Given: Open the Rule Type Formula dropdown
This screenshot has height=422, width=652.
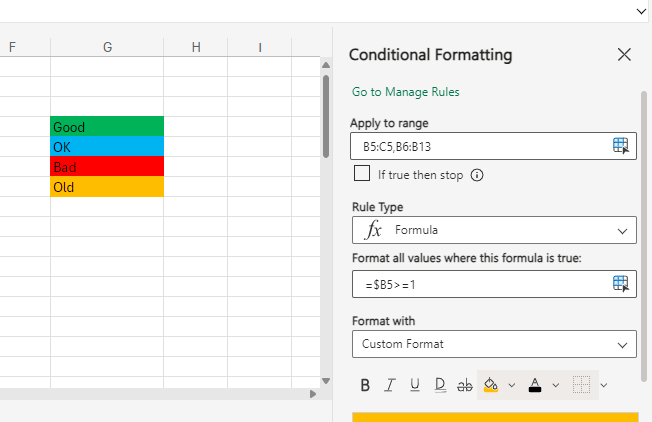Looking at the screenshot, I should pyautogui.click(x=494, y=230).
